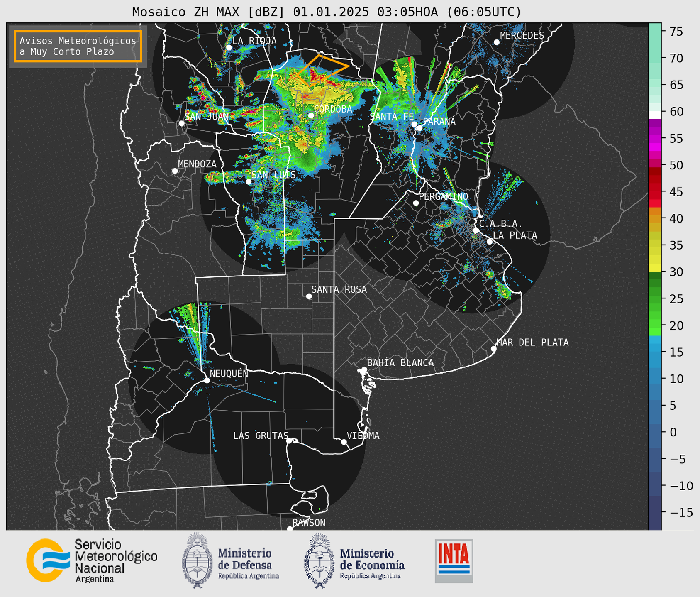The width and height of the screenshot is (700, 597).
Task: Click the SANTA FE city label
Action: tap(392, 117)
